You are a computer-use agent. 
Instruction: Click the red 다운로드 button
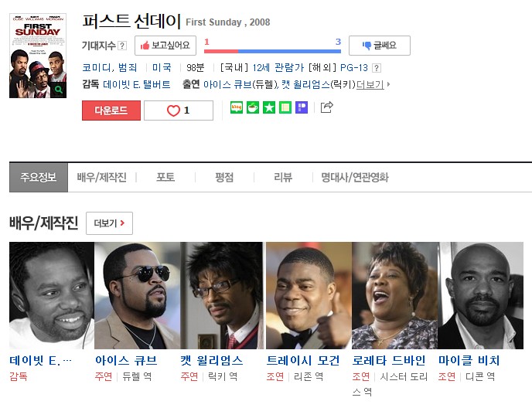(x=111, y=110)
